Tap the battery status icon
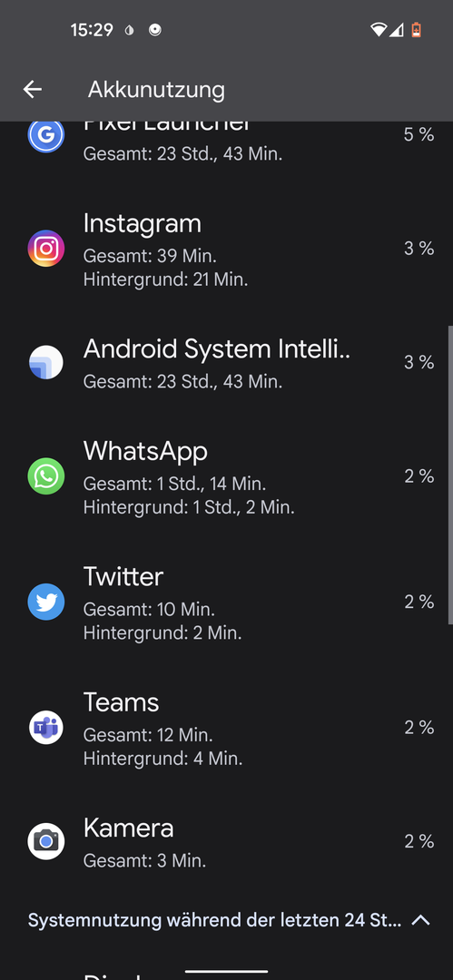Viewport: 453px width, 980px height. click(x=416, y=29)
